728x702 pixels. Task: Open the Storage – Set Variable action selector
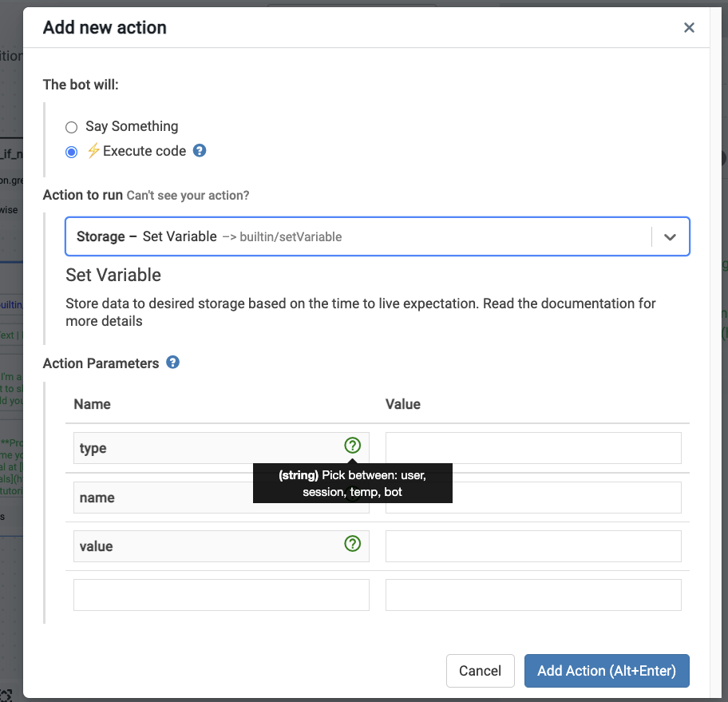tap(359, 236)
